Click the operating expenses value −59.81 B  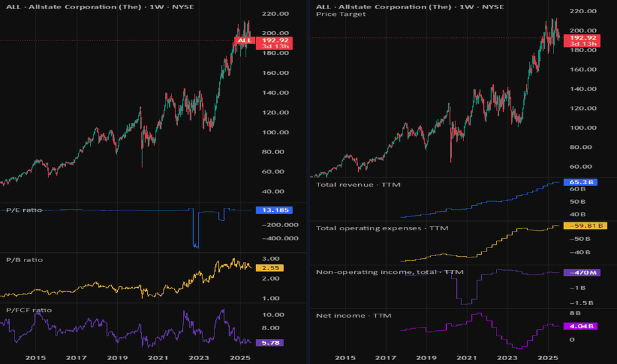pyautogui.click(x=585, y=226)
